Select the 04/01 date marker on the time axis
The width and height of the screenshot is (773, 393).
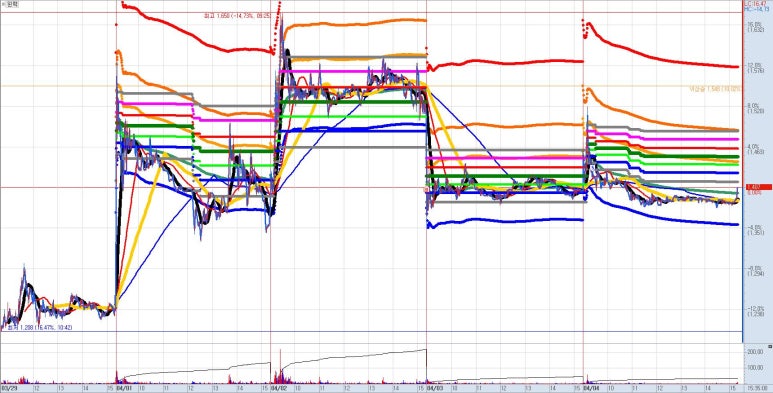pyautogui.click(x=123, y=389)
